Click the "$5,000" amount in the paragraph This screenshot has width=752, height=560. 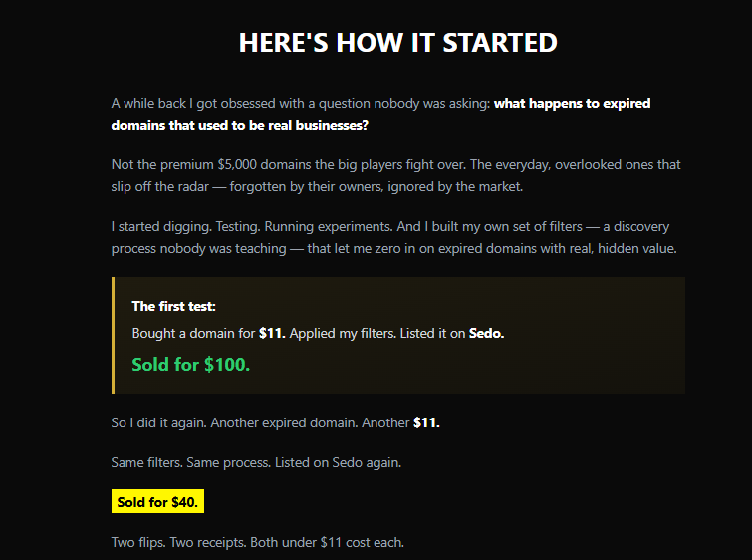pyautogui.click(x=235, y=165)
